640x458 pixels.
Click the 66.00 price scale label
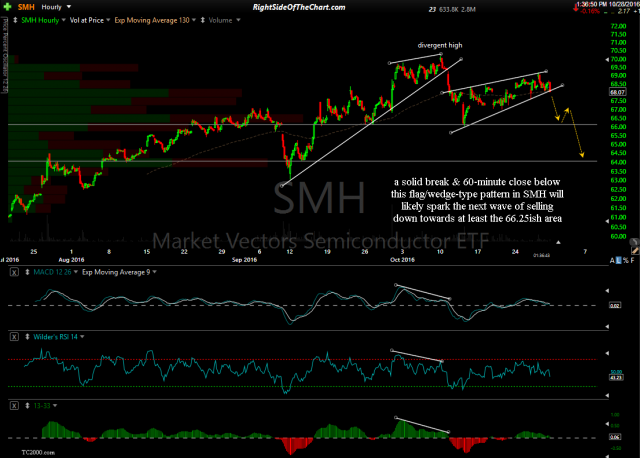click(618, 127)
